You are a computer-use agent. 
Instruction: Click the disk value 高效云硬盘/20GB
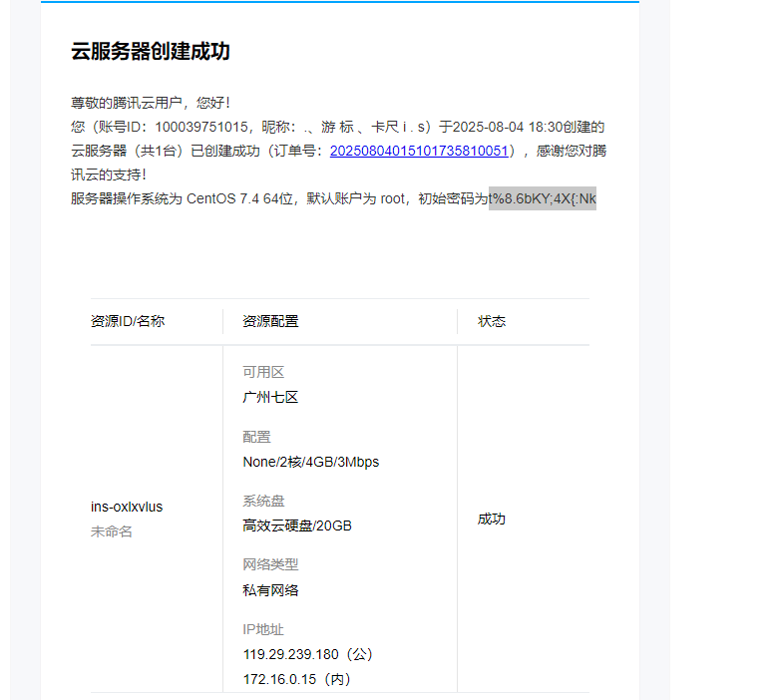297,525
